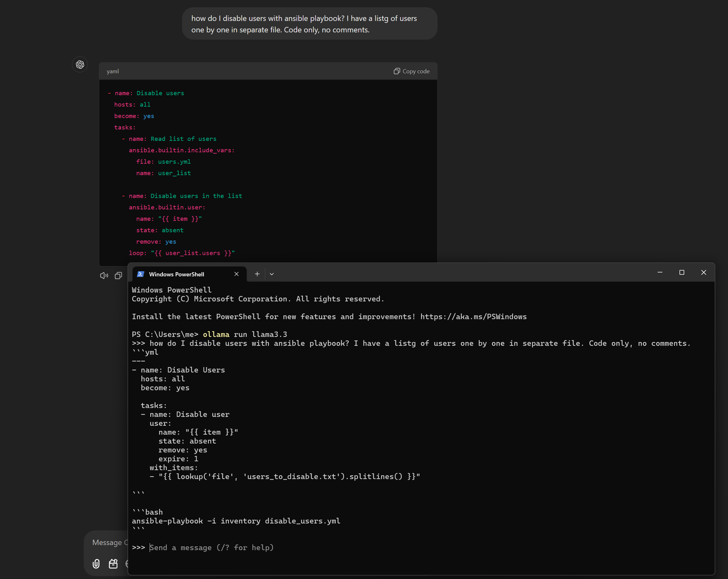Click 'Install the latest PowerShell' notice text
This screenshot has height=579, width=728.
tap(274, 317)
